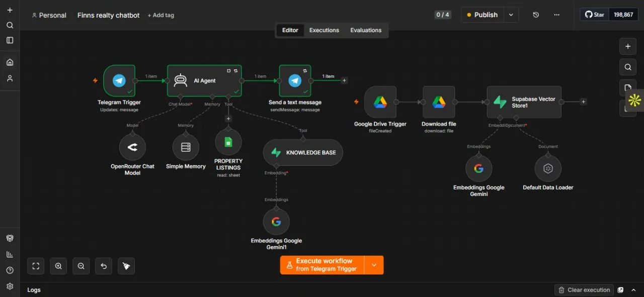The image size is (644, 297).
Task: Open the Default Data Loader node
Action: (548, 168)
